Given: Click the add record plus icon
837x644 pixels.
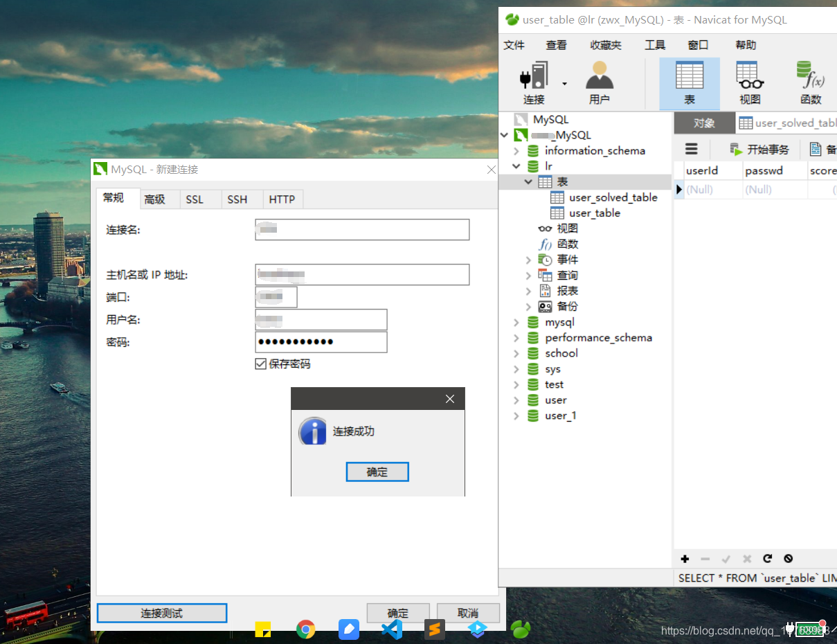Looking at the screenshot, I should 685,559.
